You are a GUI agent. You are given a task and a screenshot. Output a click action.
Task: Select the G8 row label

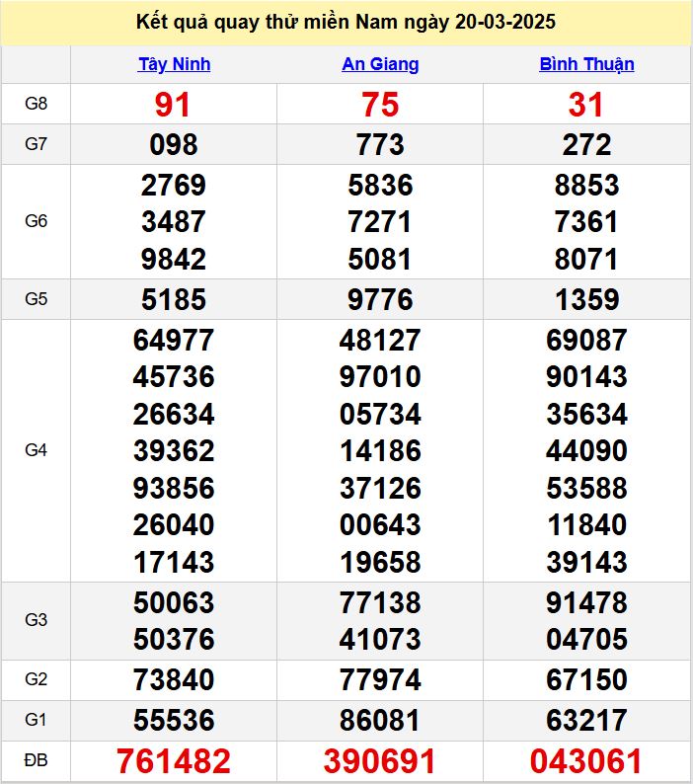[36, 104]
